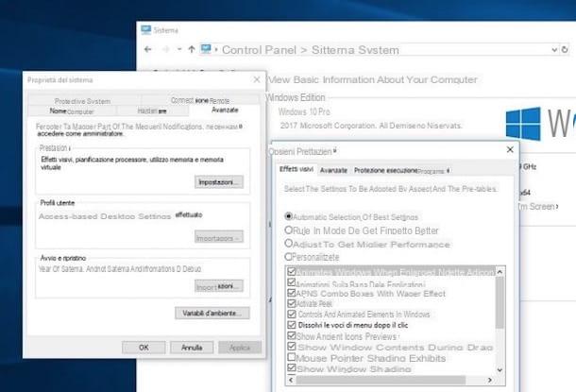
Task: Click the Windows 10 Pro text
Action: pyautogui.click(x=304, y=111)
